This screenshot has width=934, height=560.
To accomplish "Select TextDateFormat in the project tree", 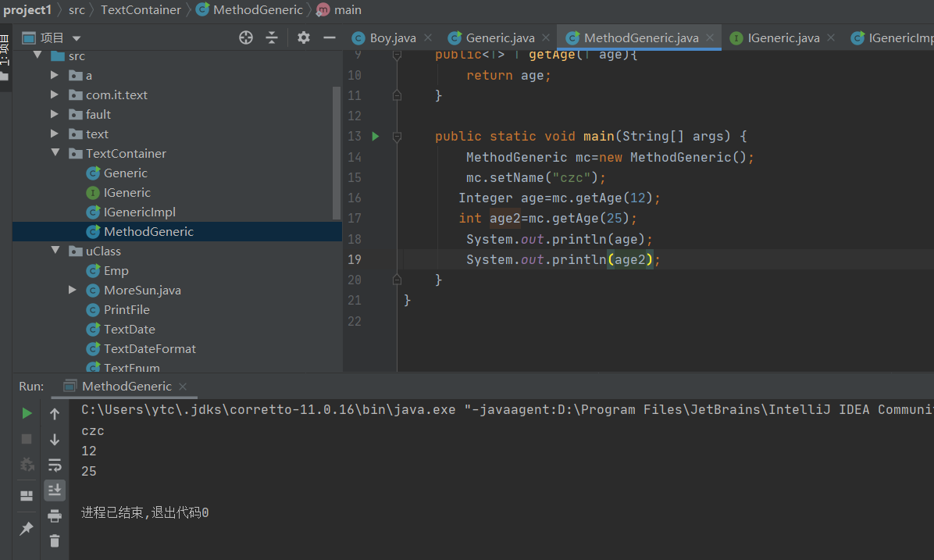I will pyautogui.click(x=149, y=349).
